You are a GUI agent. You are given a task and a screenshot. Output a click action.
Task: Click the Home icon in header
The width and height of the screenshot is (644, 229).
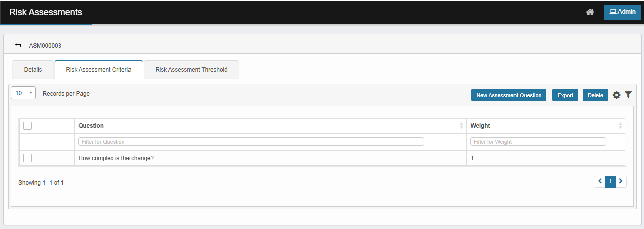coord(590,12)
